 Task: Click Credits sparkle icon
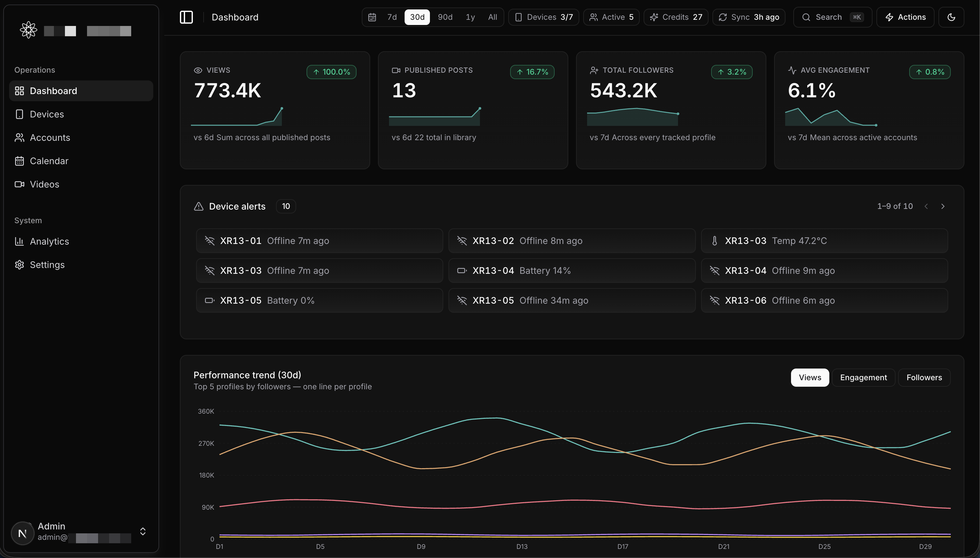(654, 17)
